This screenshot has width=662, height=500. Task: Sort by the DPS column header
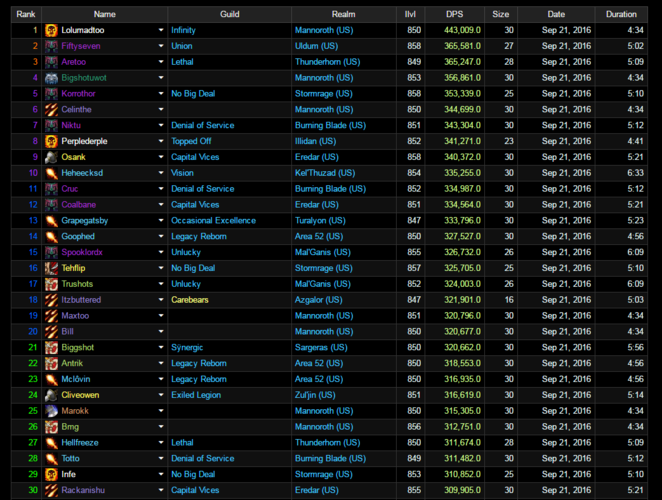(x=454, y=14)
